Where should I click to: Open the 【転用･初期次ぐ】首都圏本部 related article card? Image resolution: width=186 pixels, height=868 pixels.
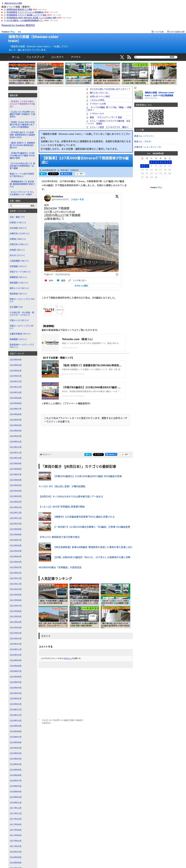pyautogui.click(x=83, y=369)
